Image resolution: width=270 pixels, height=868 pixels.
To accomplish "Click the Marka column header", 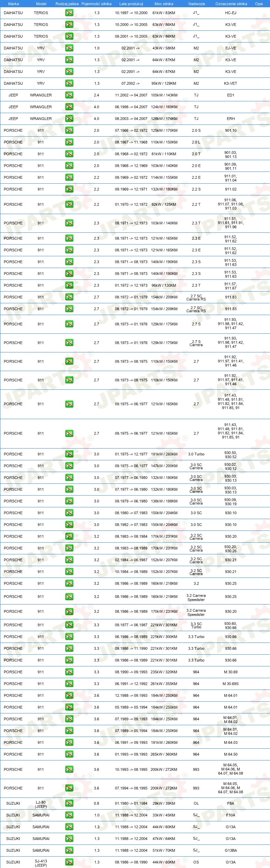I will (x=13, y=4).
